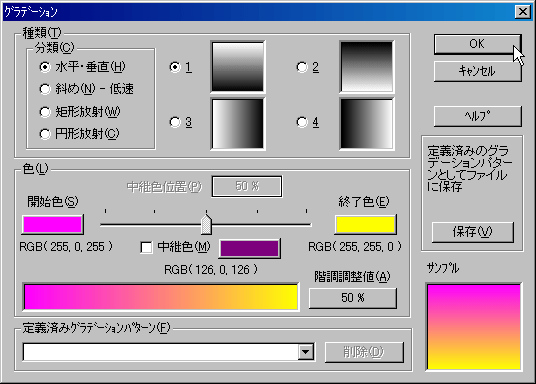
Task: Click the purple 中継色 relay color swatch
Action: point(249,248)
